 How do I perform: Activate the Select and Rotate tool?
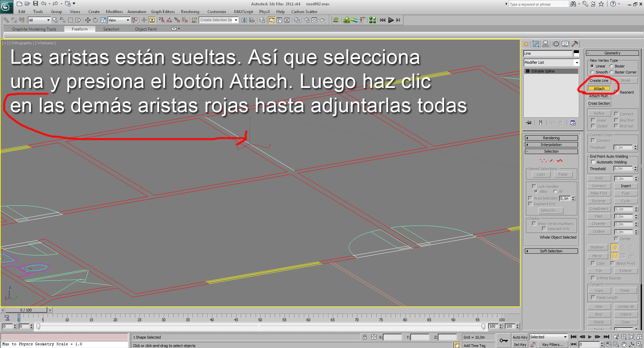(95, 20)
